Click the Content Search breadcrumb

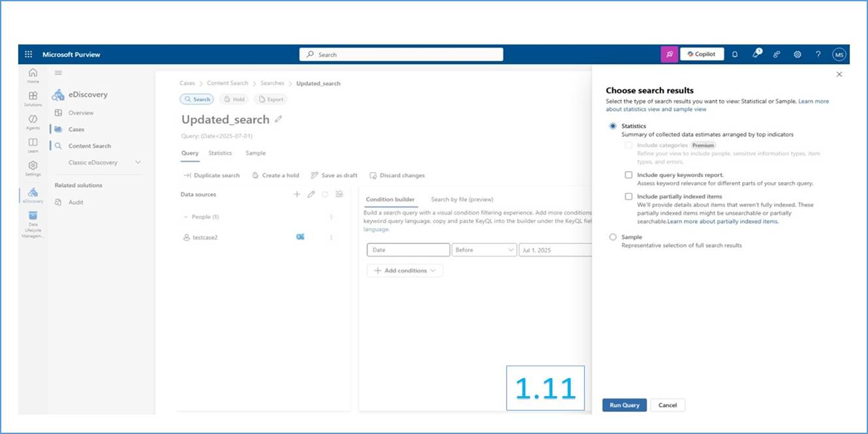tap(228, 84)
